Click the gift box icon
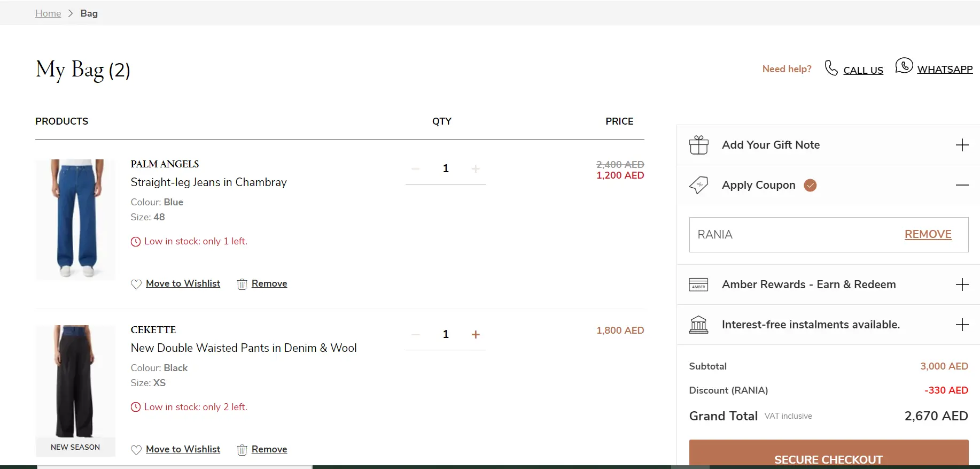Screen dimensions: 980x469 point(698,145)
